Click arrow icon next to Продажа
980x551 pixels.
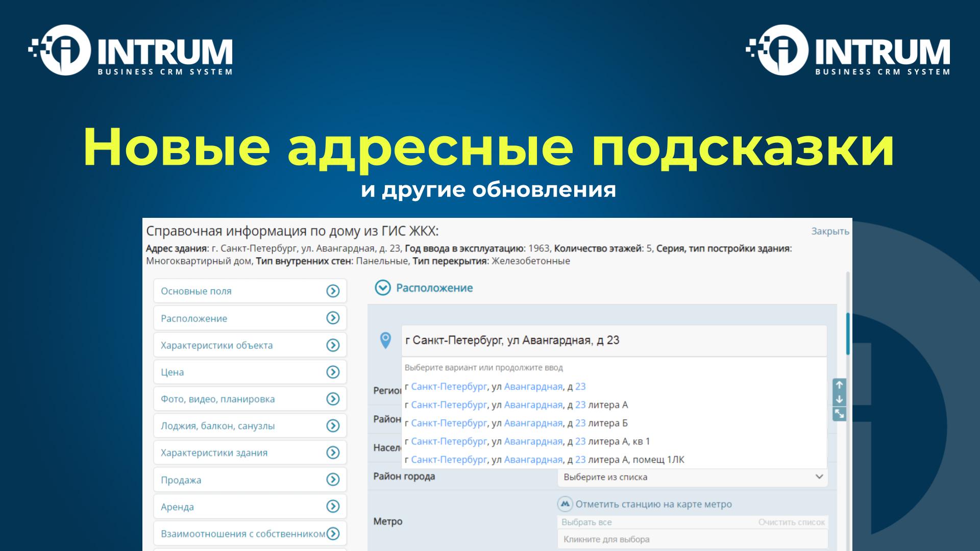click(x=333, y=480)
